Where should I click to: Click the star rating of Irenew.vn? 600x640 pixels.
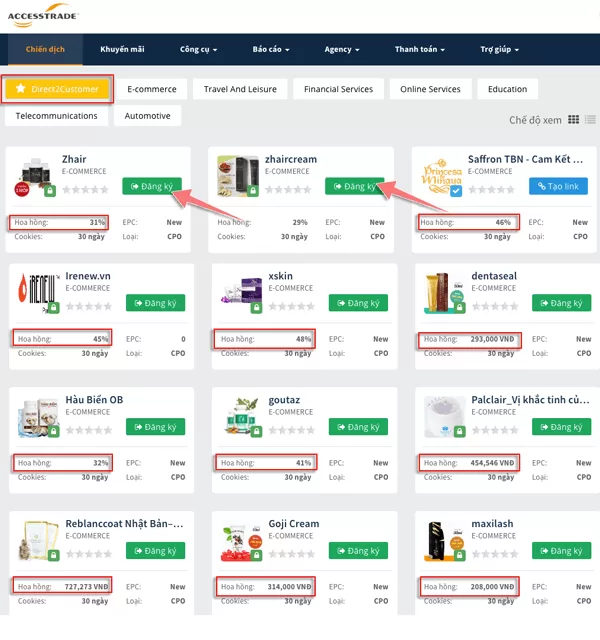(x=89, y=306)
